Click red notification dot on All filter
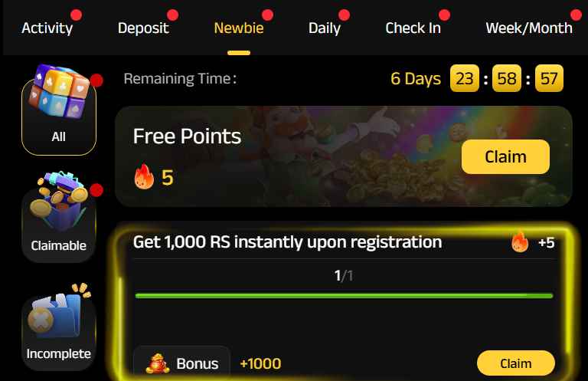The image size is (588, 381). tap(96, 80)
